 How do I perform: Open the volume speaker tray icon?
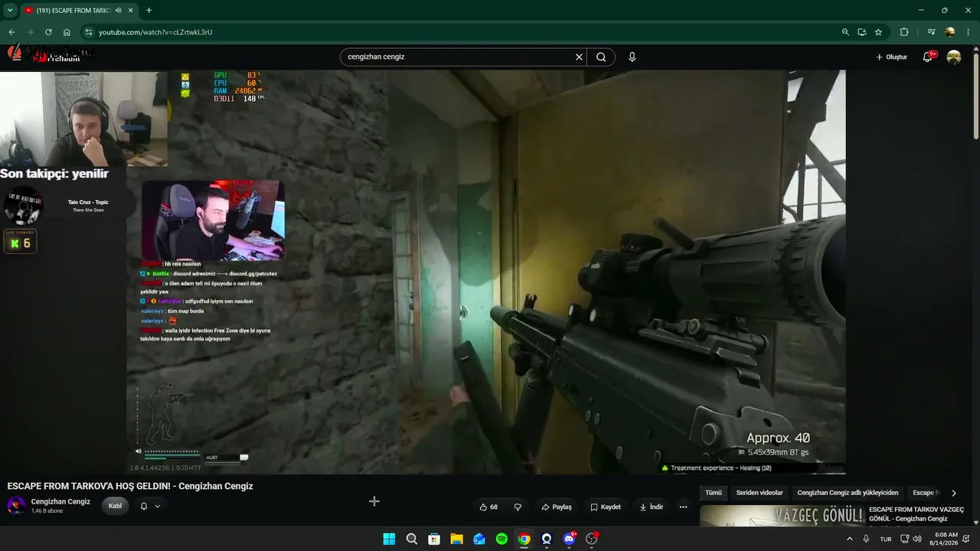tap(917, 539)
